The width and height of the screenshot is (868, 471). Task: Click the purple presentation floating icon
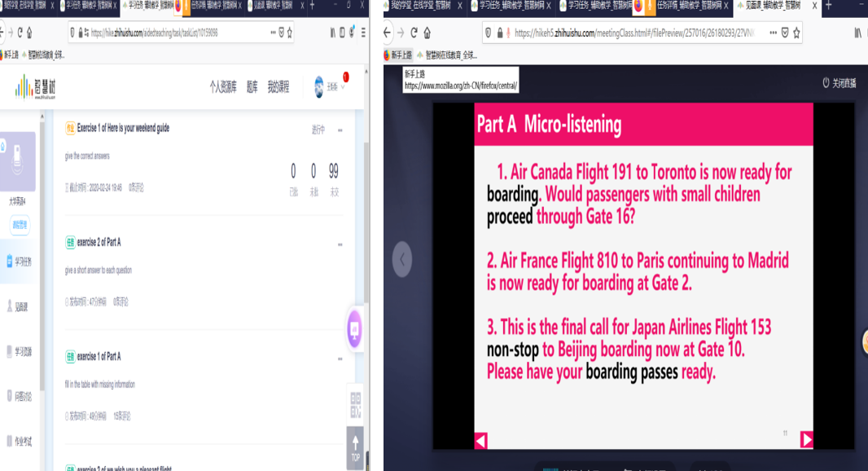pyautogui.click(x=354, y=330)
